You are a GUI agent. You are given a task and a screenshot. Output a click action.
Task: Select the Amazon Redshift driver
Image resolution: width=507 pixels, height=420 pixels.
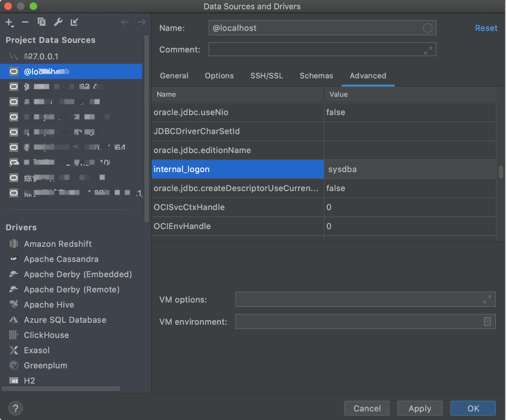click(58, 244)
